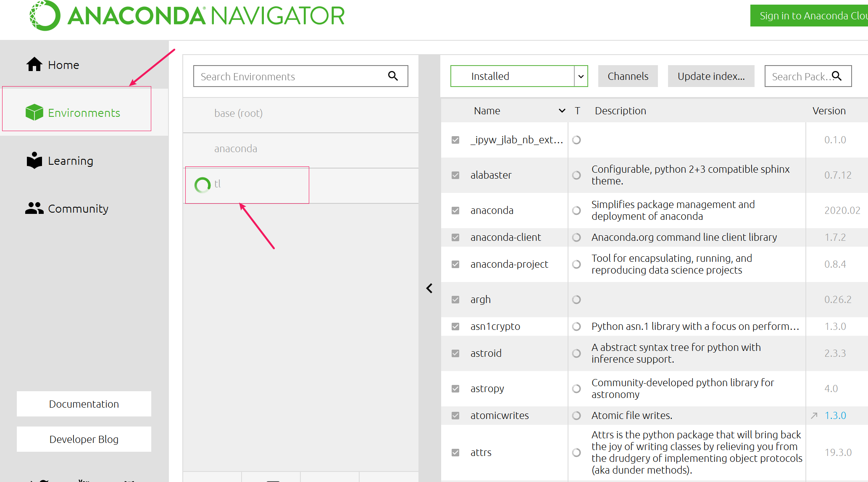The height and width of the screenshot is (482, 868).
Task: Click the atomicwrites update arrow icon
Action: coord(814,416)
